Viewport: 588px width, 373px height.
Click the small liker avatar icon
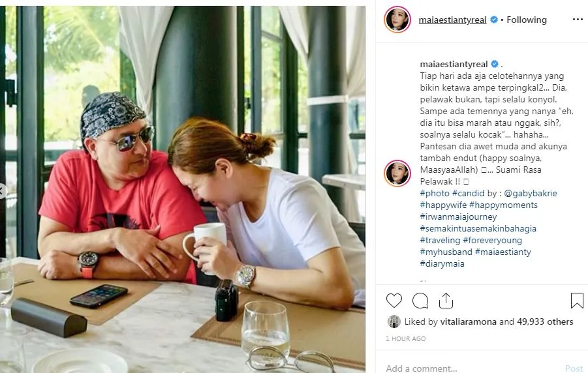point(394,321)
